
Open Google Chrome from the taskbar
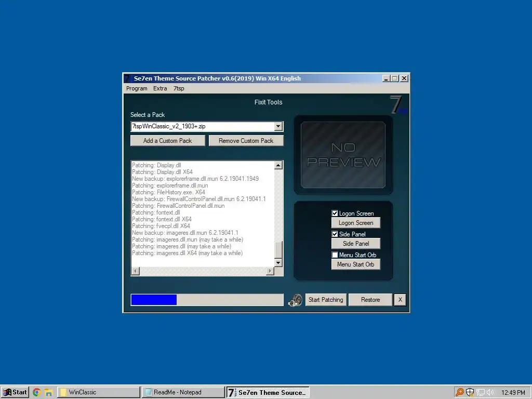pos(37,392)
